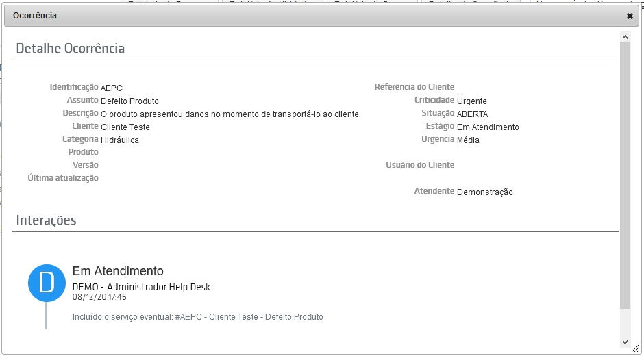Click the Em Atendimento stage value
644x356 pixels.
(x=488, y=127)
